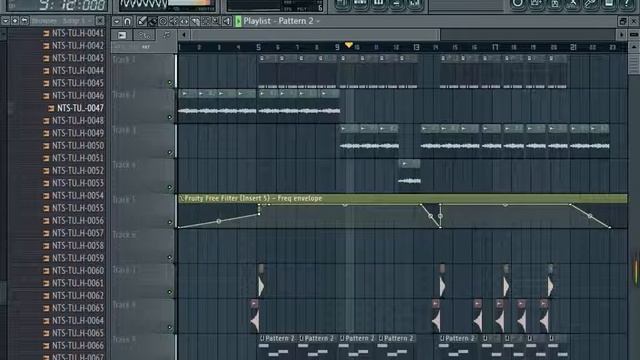Toggle mute switch on Track 1
Image resolution: width=640 pixels, height=360 pixels.
(x=170, y=83)
